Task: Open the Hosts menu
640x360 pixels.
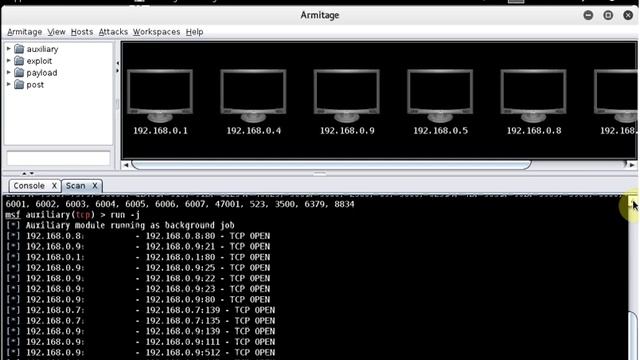Action: [x=82, y=32]
